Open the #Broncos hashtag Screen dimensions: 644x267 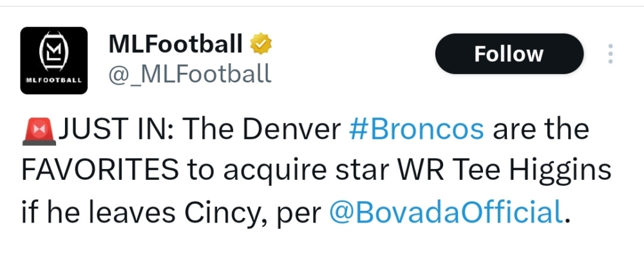click(416, 129)
